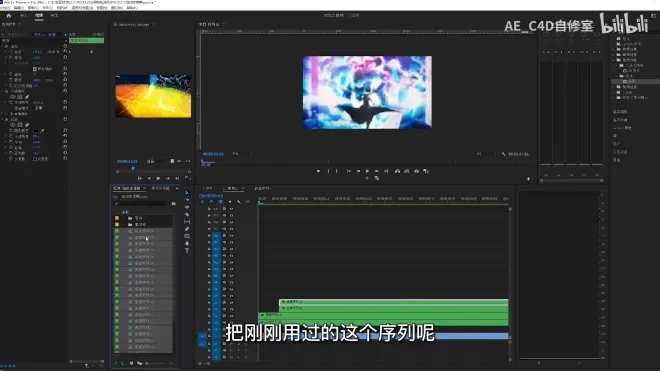This screenshot has width=660, height=371.
Task: Open the timeline wrench settings icon
Action: (x=239, y=202)
